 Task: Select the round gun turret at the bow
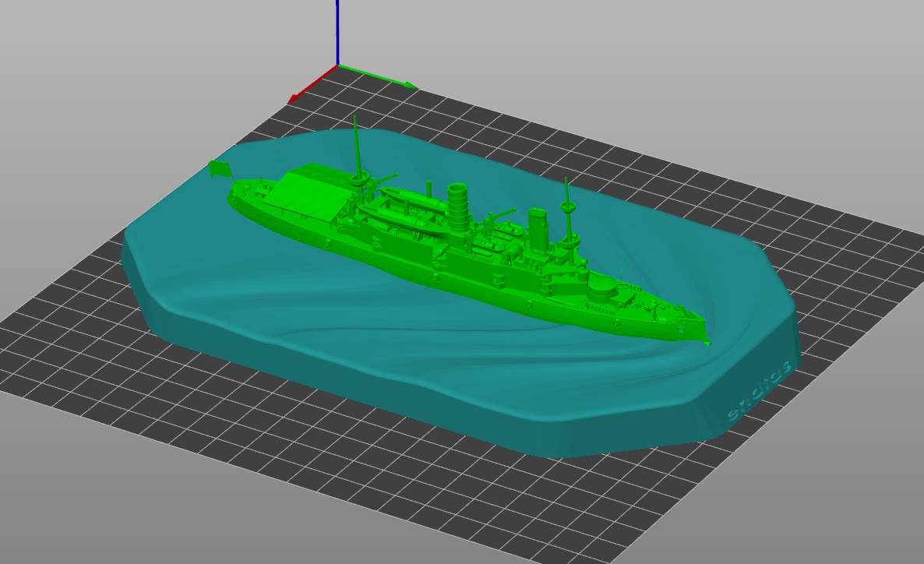click(600, 294)
